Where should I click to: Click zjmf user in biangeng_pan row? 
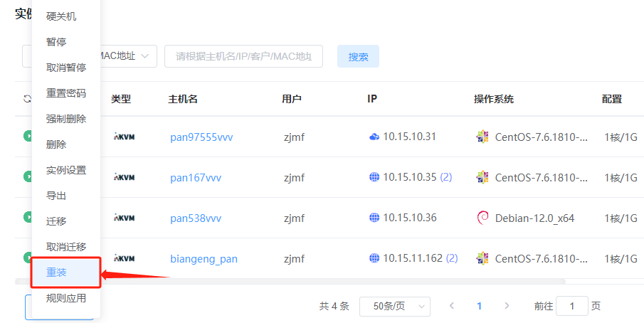point(294,259)
